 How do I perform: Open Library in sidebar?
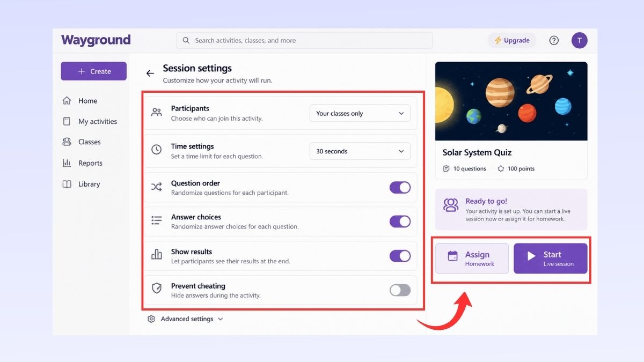(x=81, y=184)
